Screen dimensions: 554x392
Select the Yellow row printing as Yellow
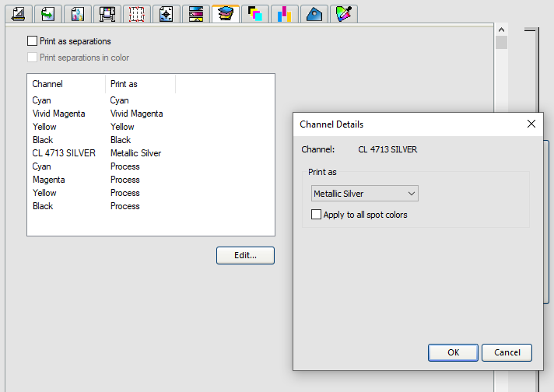coord(151,127)
